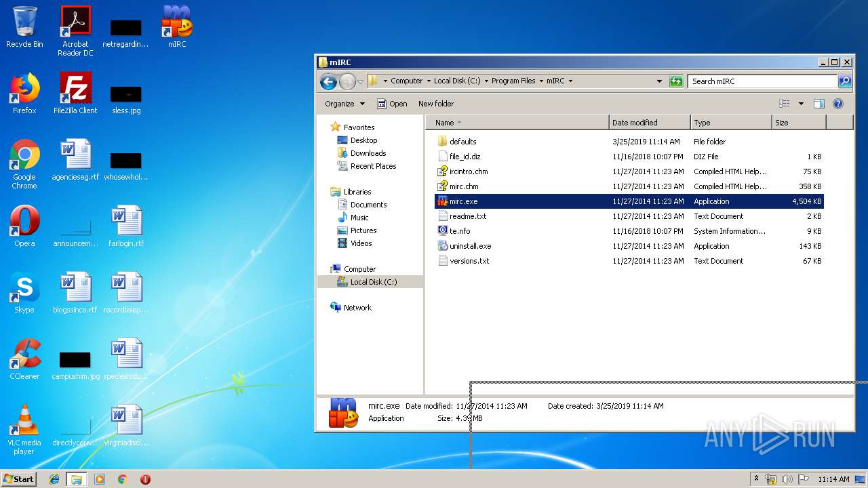Open the Organize dropdown menu
The width and height of the screenshot is (868, 488).
(344, 104)
